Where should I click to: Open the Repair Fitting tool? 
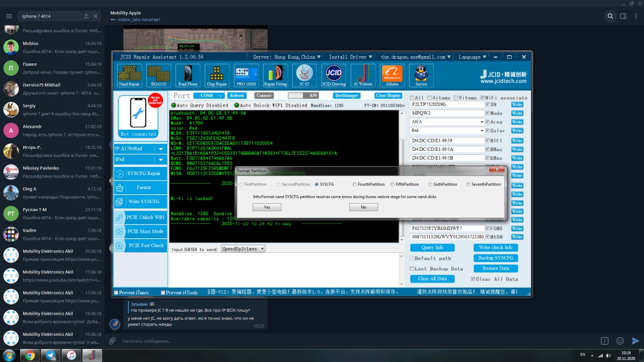(275, 75)
